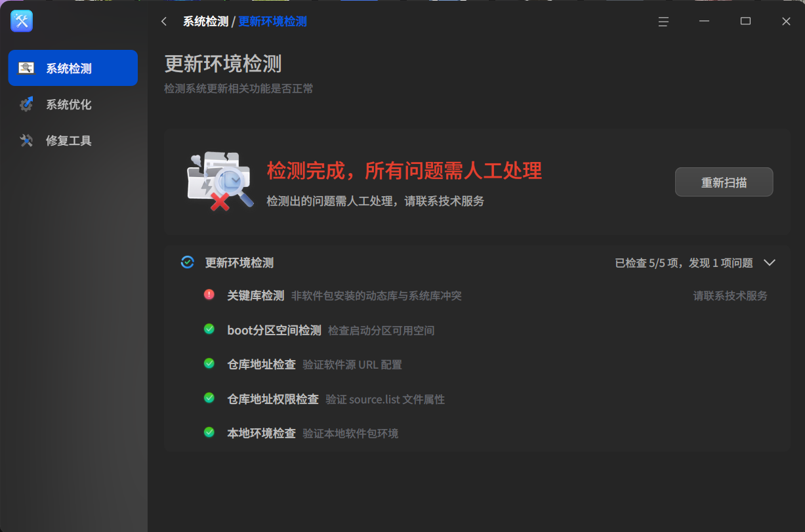
Task: Click 系统检测 in the breadcrumb
Action: click(x=205, y=22)
